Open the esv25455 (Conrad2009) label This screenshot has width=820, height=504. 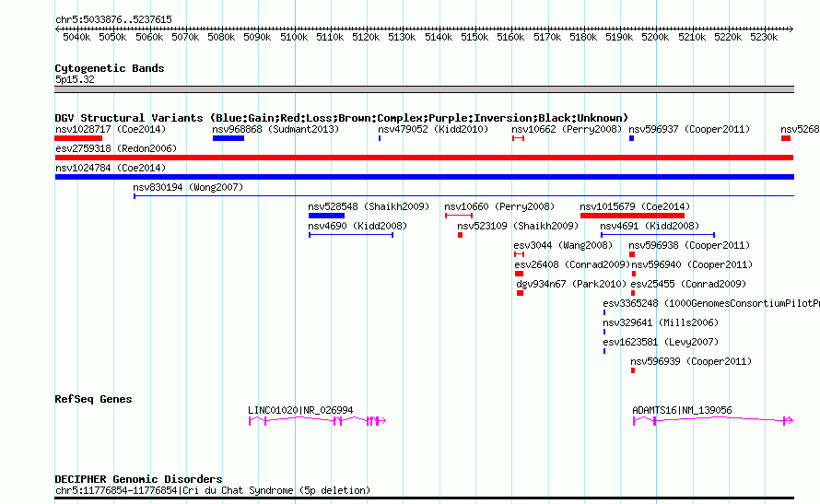point(688,284)
